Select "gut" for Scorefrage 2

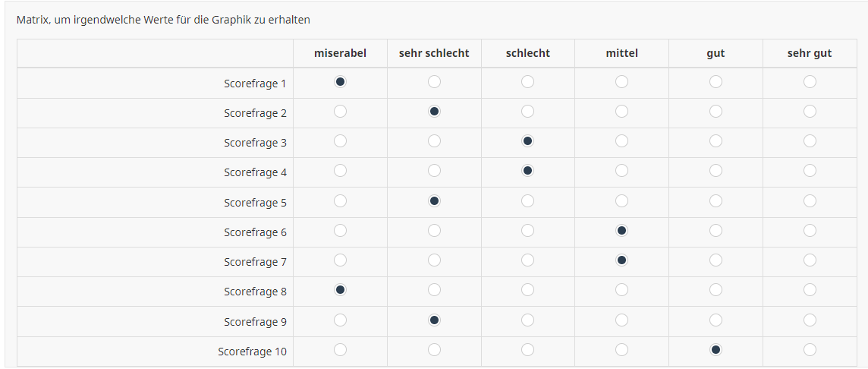[715, 112]
